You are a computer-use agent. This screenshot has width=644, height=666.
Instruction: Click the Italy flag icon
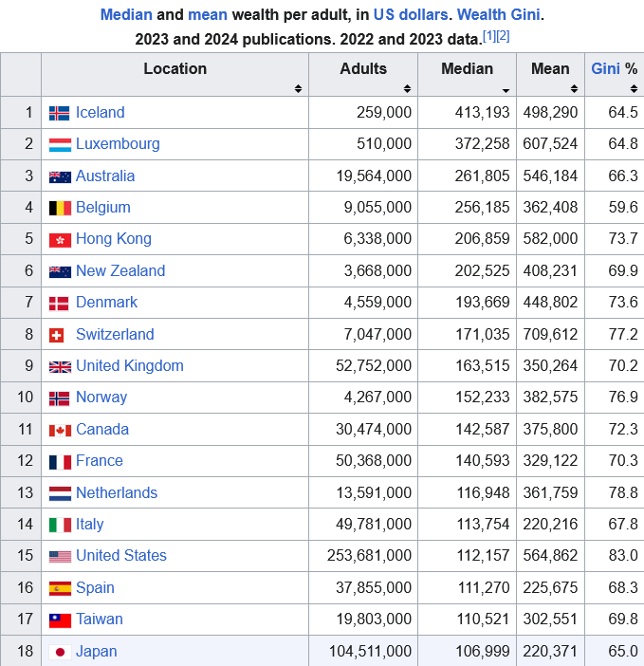point(60,526)
